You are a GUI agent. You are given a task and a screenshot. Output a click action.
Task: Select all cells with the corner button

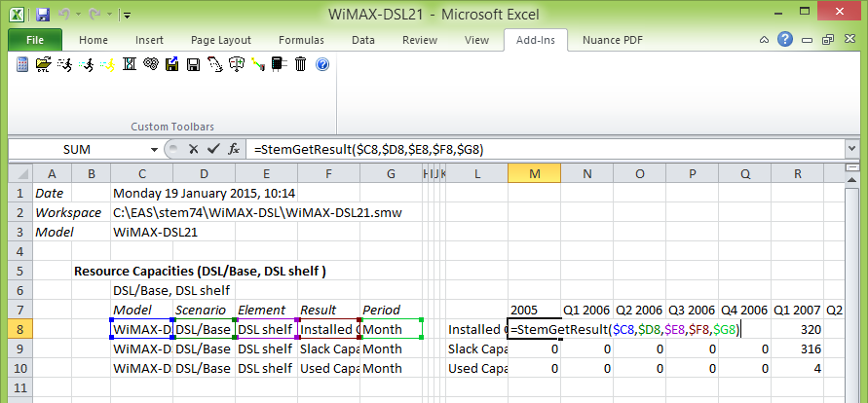(20, 174)
